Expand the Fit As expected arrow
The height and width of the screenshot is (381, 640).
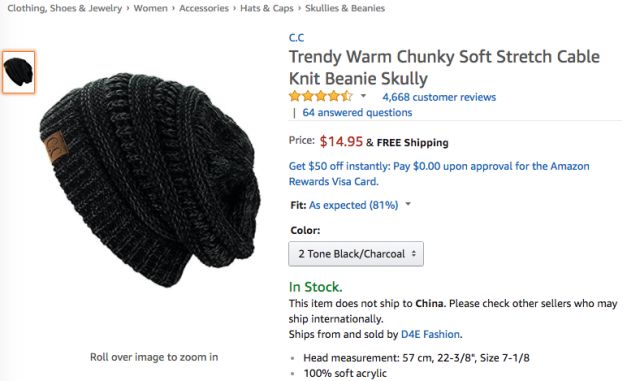[x=408, y=204]
